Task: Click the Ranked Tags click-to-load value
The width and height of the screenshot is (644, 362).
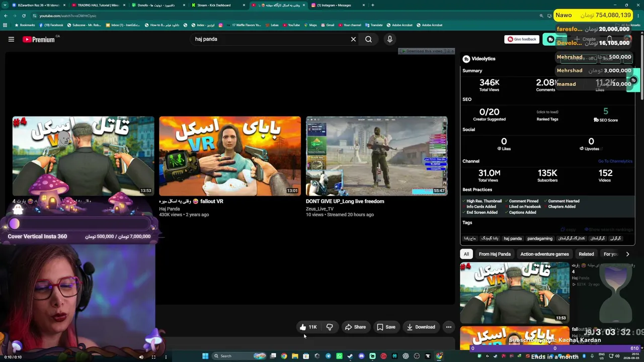Action: click(547, 112)
